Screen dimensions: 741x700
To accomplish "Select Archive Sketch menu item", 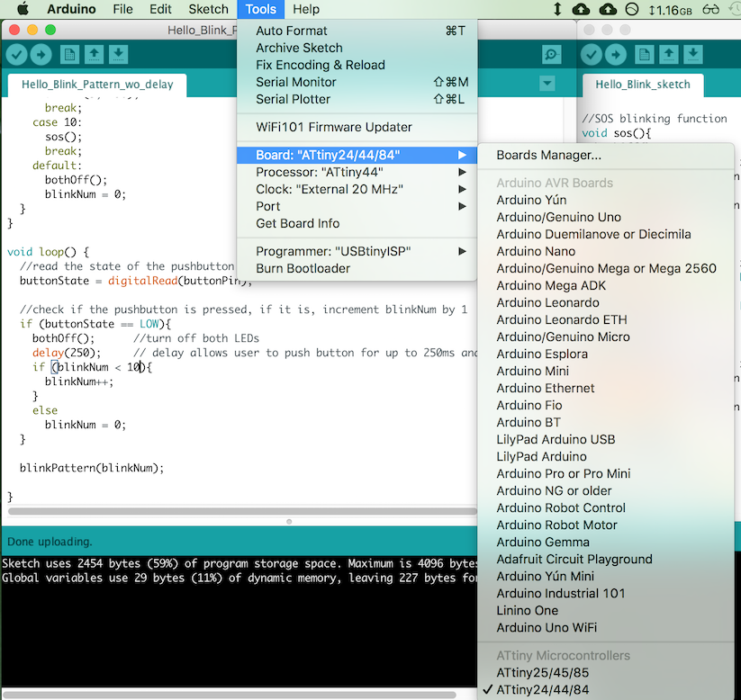I will (x=357, y=48).
